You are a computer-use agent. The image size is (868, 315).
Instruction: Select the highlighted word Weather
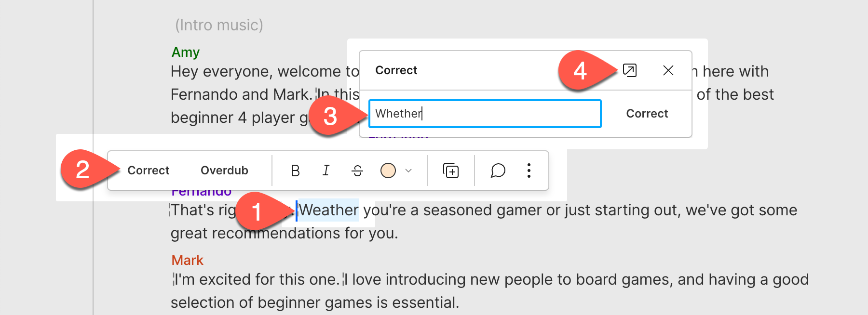[328, 210]
